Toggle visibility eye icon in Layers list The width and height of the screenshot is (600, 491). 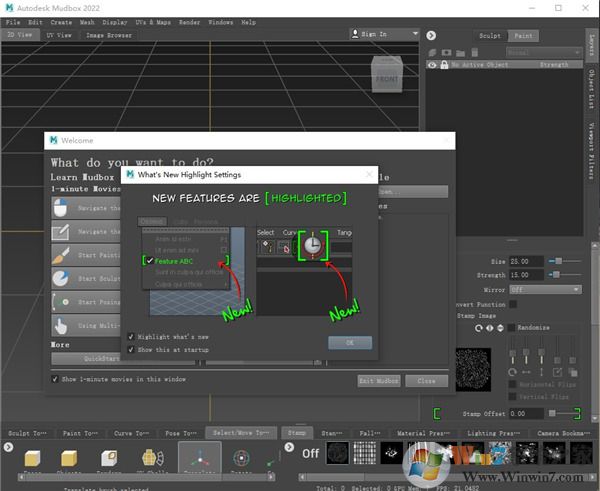(432, 65)
